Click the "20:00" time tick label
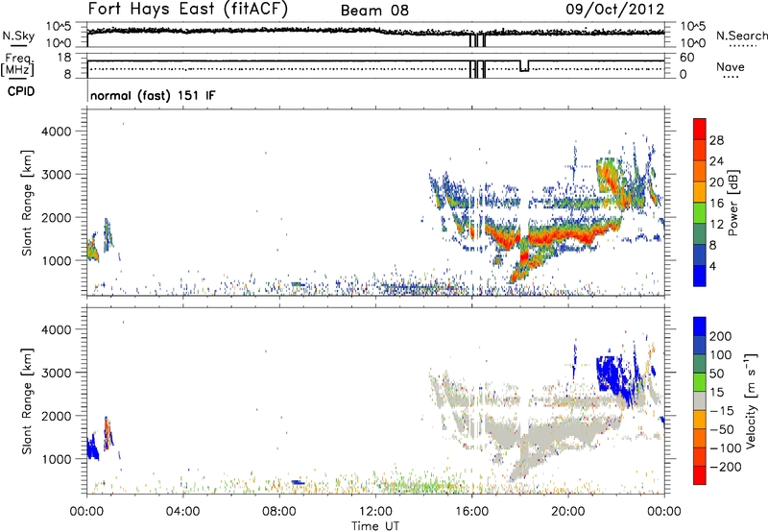Viewport: 768px width, 532px height. pos(567,511)
